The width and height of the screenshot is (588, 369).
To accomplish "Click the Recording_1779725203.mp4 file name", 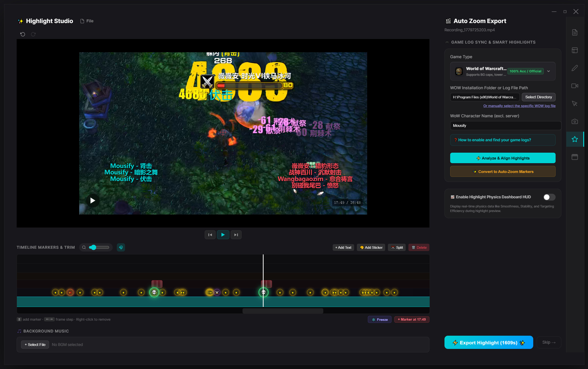I will click(x=469, y=30).
